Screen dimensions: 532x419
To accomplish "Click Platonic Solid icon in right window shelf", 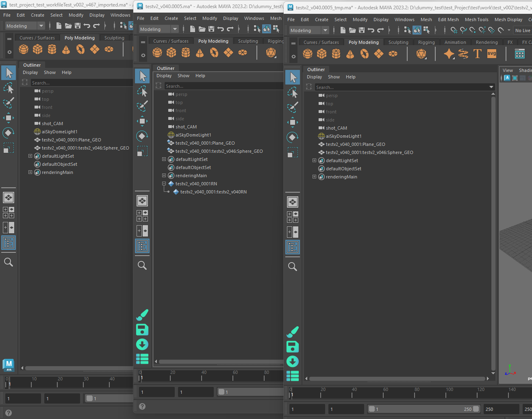I will coord(421,54).
